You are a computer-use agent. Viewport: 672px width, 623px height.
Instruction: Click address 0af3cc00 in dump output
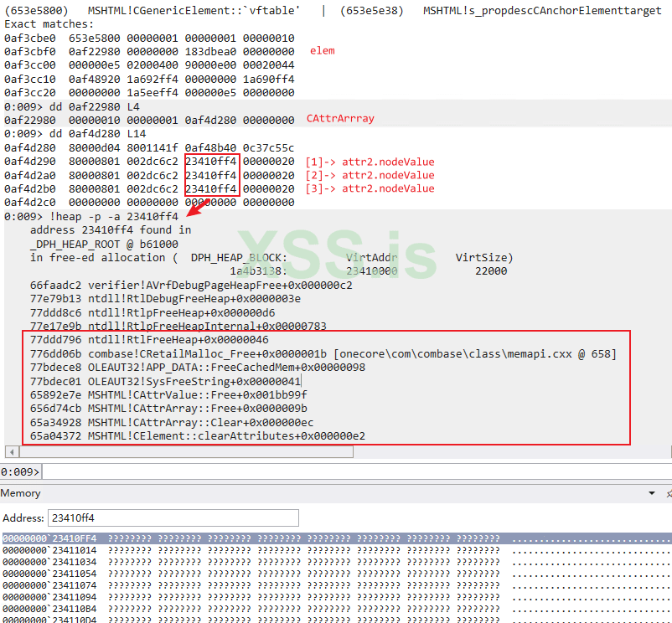coord(30,65)
